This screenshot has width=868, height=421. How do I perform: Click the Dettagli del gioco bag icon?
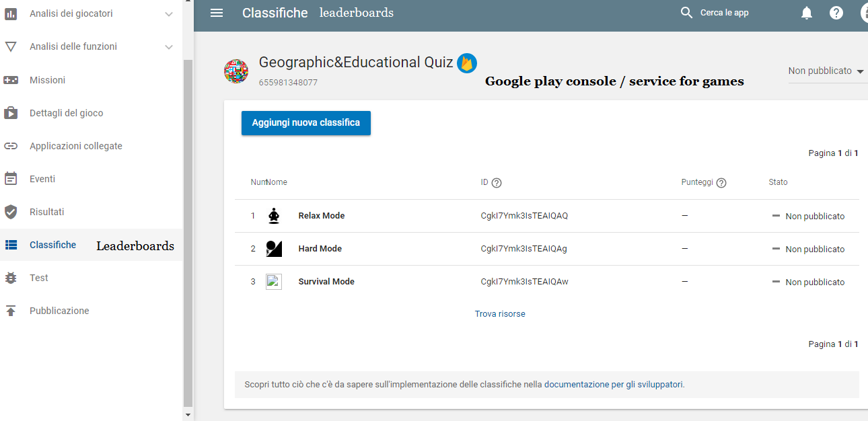coord(11,113)
